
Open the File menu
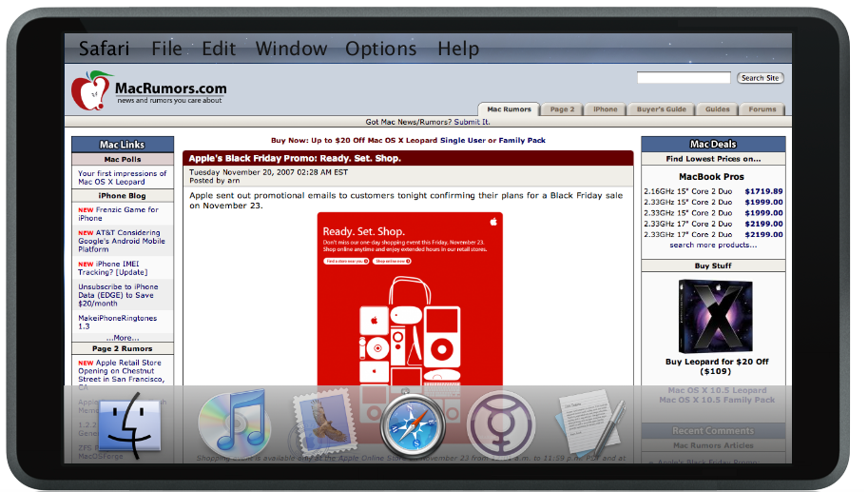pyautogui.click(x=166, y=49)
